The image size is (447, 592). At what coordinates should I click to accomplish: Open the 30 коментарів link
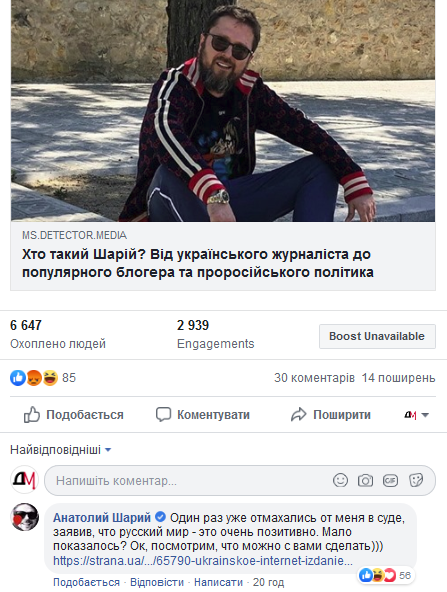pyautogui.click(x=314, y=378)
